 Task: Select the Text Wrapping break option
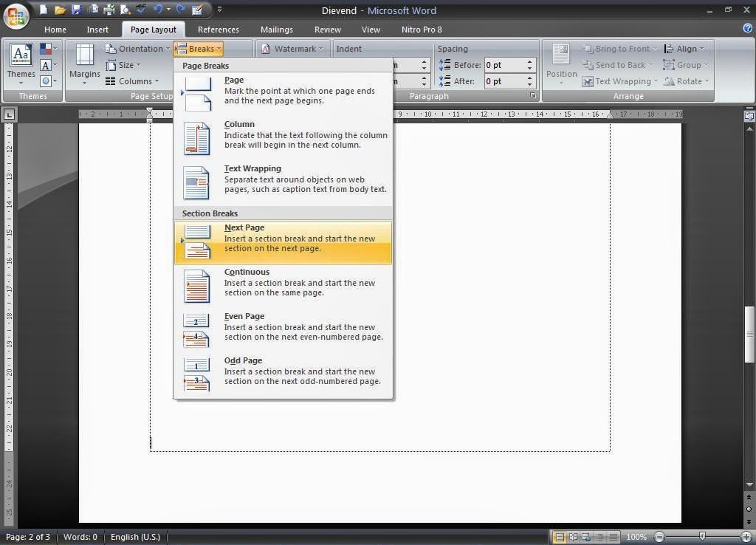(x=283, y=183)
